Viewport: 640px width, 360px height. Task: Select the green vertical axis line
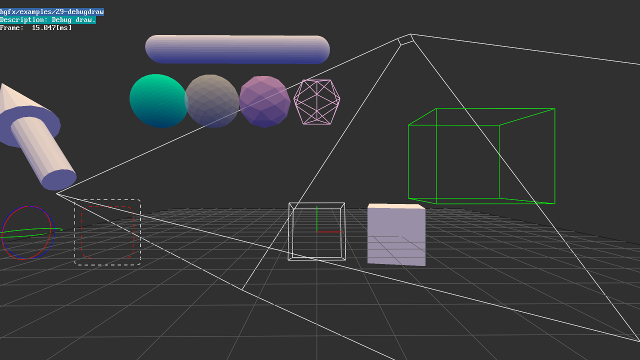pos(317,219)
